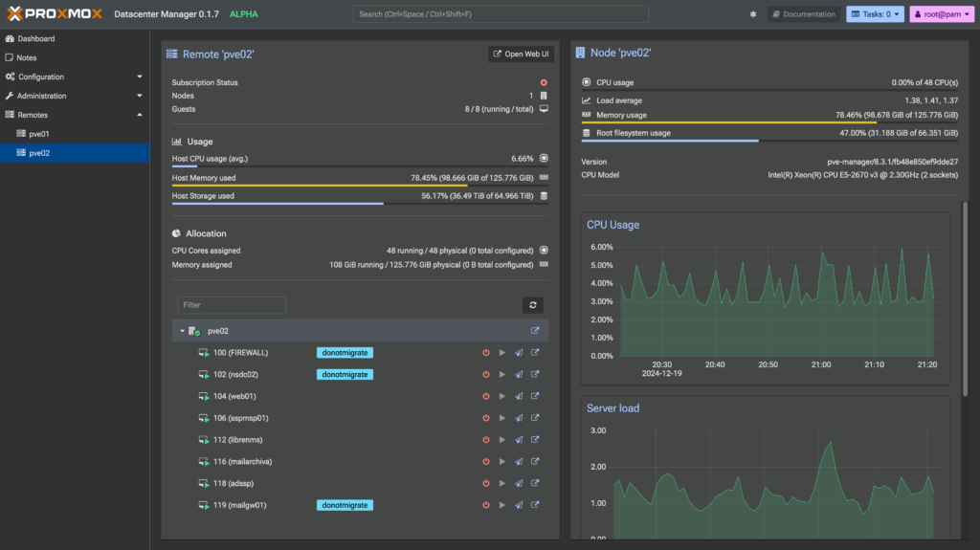Click the start icon for 104 (web01)
This screenshot has width=980, height=550.
(x=501, y=396)
